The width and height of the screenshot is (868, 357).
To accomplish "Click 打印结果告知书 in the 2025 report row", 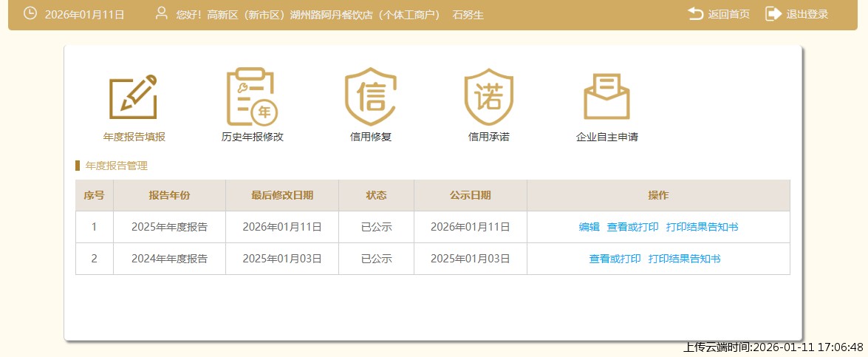I will coord(702,227).
